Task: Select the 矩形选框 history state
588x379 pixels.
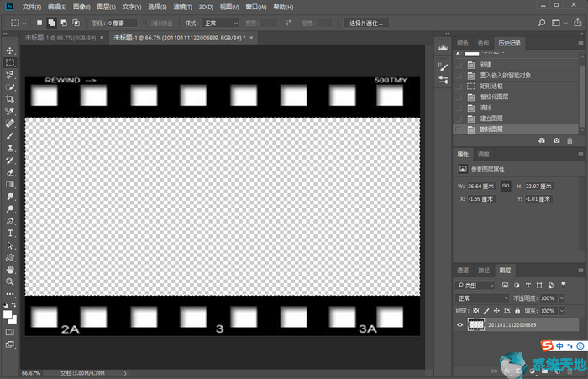Action: point(516,86)
